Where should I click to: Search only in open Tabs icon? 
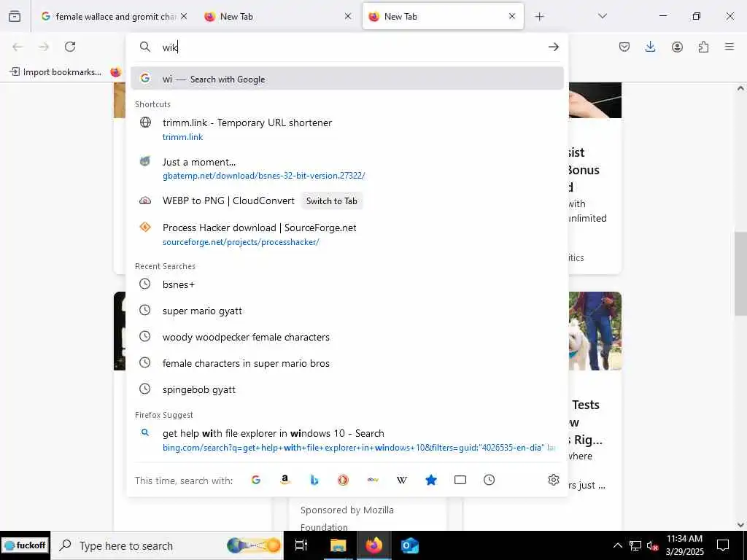click(x=460, y=480)
